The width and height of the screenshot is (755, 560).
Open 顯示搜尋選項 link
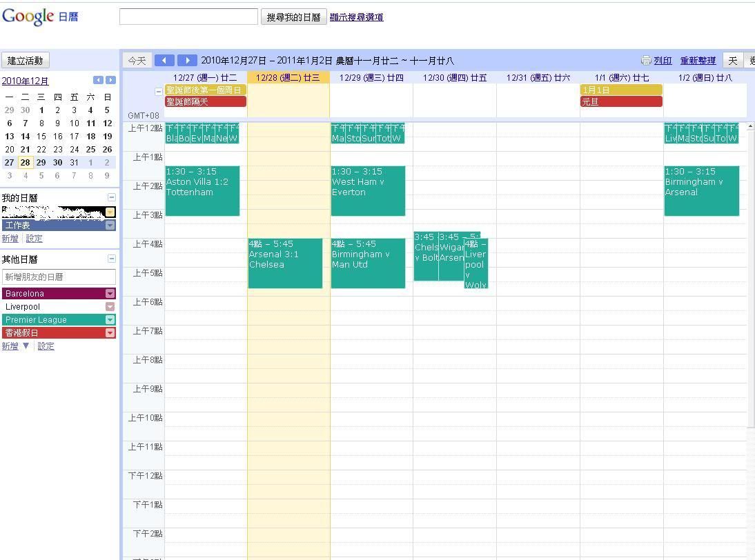356,17
